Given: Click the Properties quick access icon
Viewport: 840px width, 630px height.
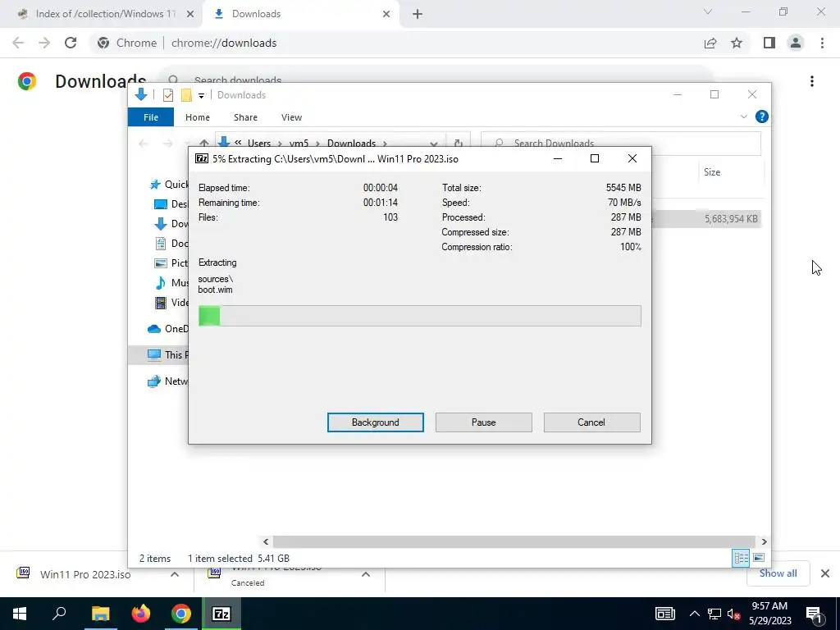Looking at the screenshot, I should [167, 95].
